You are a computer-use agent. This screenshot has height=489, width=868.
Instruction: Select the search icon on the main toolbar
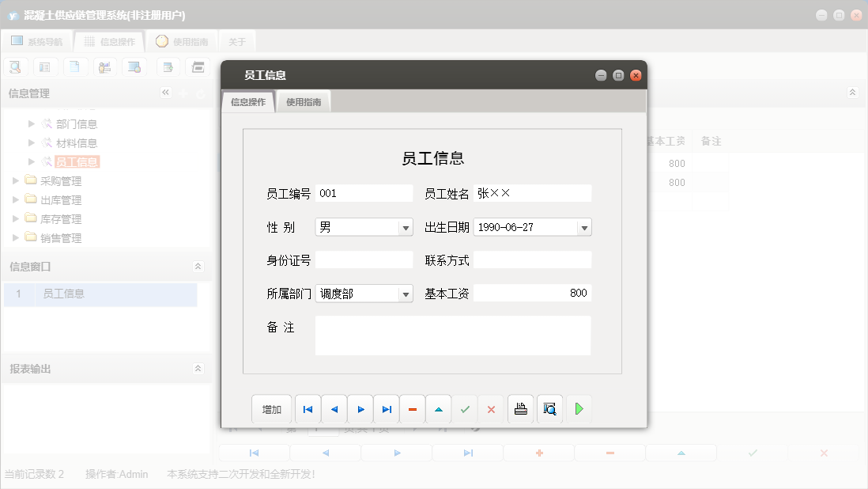pos(15,66)
